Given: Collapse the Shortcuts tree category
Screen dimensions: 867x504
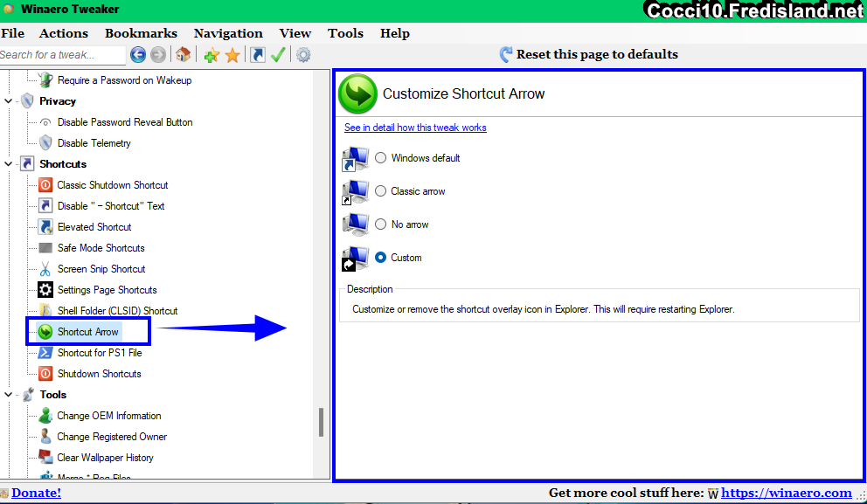Looking at the screenshot, I should tap(8, 164).
